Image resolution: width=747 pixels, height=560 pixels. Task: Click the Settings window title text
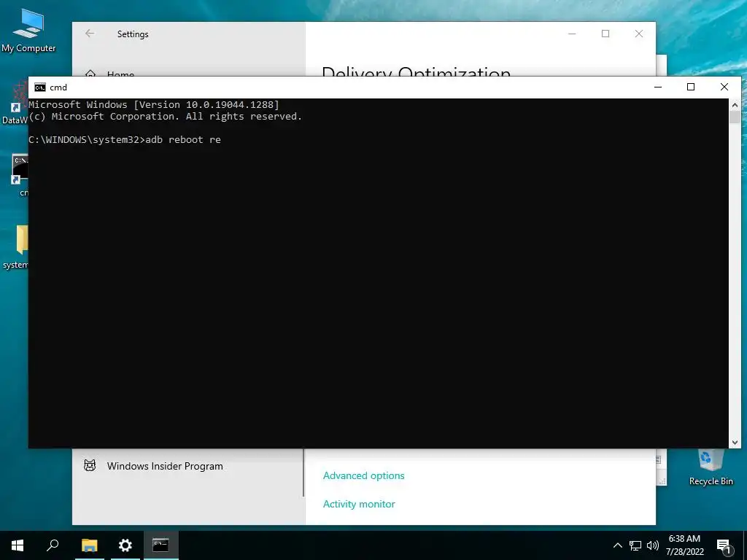133,34
